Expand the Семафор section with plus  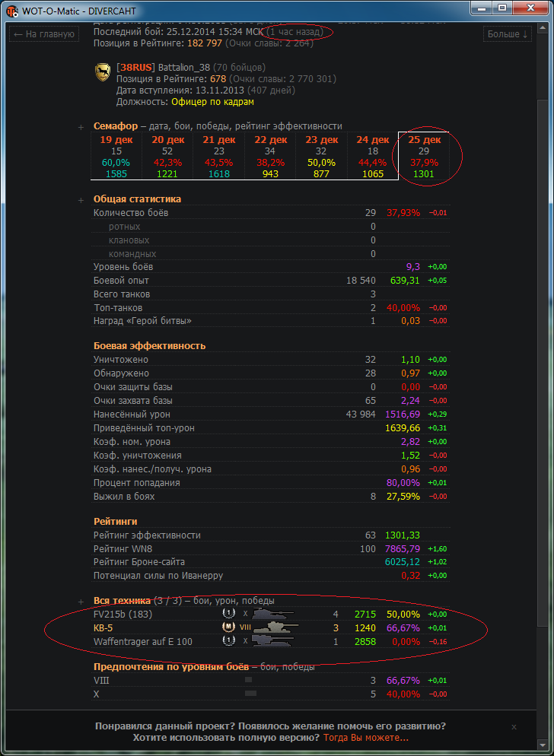(x=81, y=127)
